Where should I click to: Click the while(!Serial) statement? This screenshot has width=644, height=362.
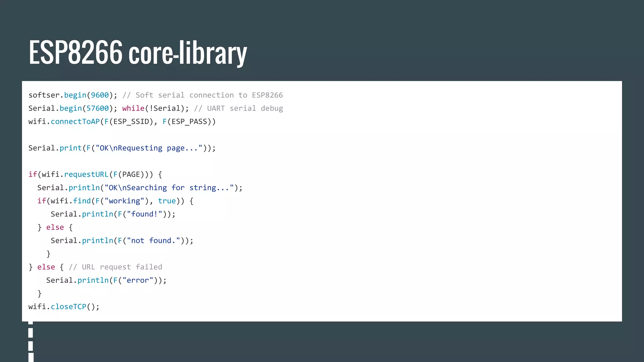[x=155, y=108]
